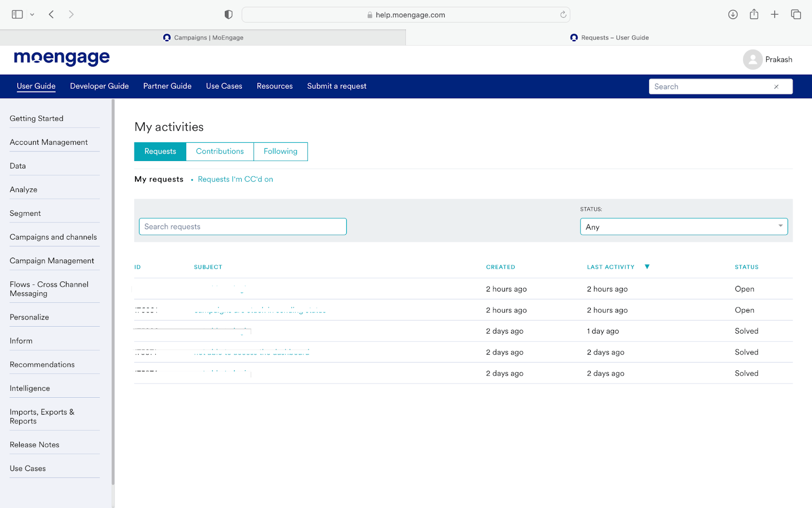Image resolution: width=812 pixels, height=508 pixels.
Task: Focus the Search requests field
Action: pos(243,227)
